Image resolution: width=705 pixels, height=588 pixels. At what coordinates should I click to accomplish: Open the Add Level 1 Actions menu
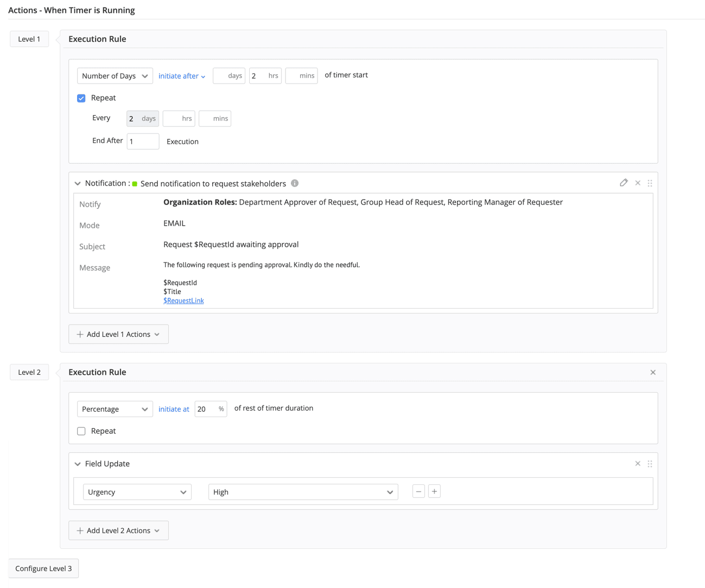[x=118, y=334]
